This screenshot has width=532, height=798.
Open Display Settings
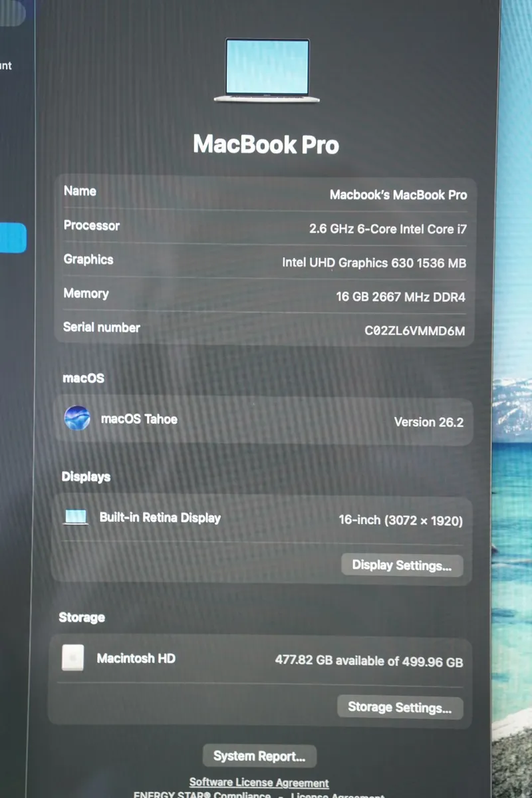pyautogui.click(x=402, y=565)
